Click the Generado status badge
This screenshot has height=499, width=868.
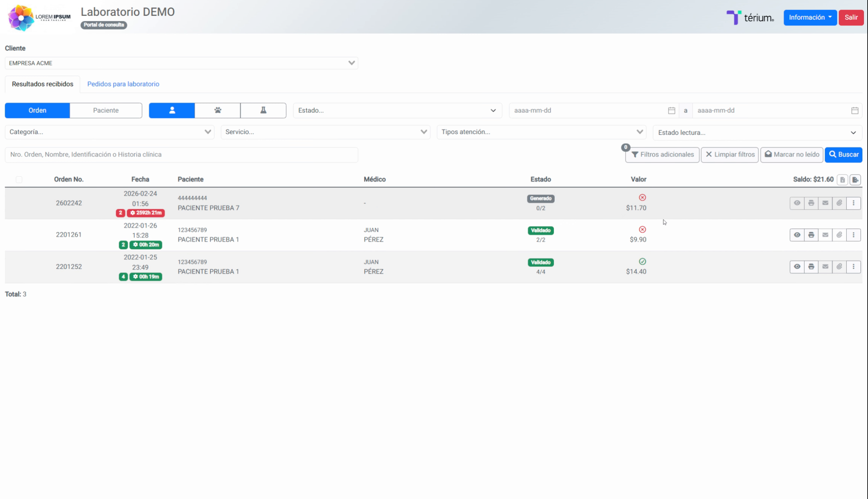click(x=541, y=198)
